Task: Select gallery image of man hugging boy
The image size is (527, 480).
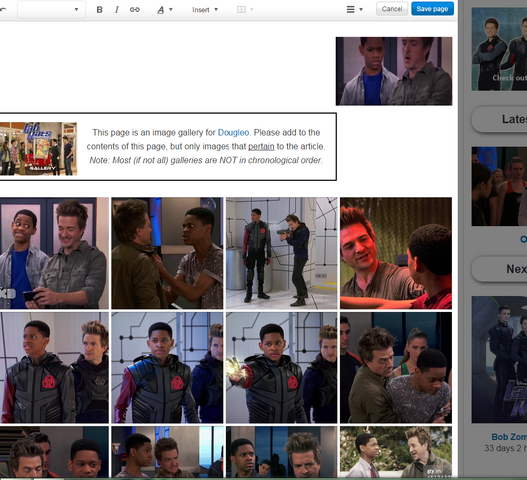Action: pyautogui.click(x=396, y=368)
